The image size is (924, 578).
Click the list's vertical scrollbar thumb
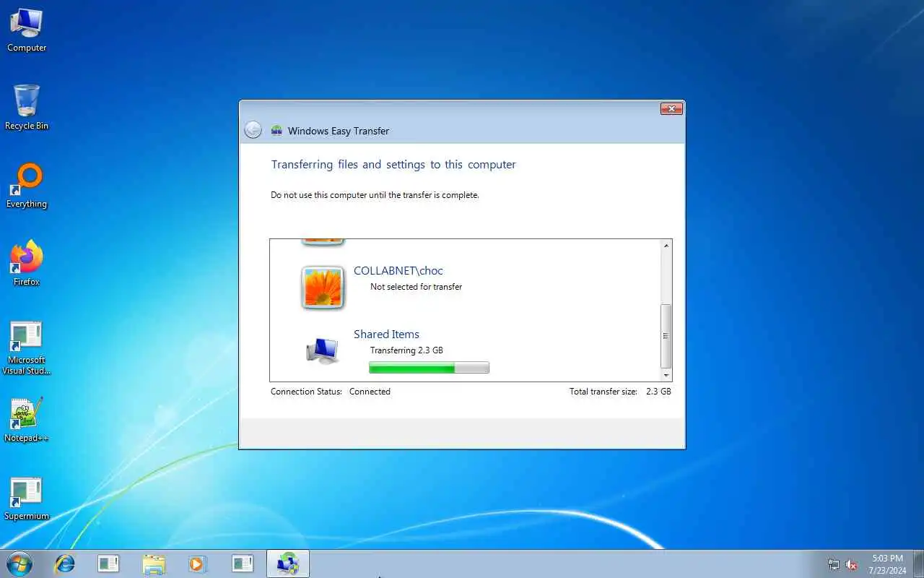[x=666, y=336]
